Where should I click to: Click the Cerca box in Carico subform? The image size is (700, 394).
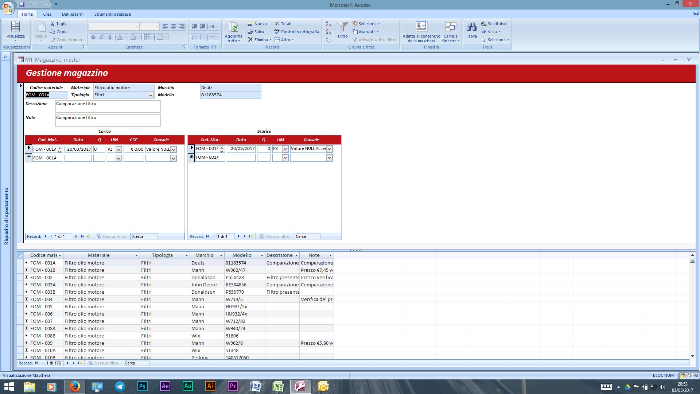[x=144, y=236]
